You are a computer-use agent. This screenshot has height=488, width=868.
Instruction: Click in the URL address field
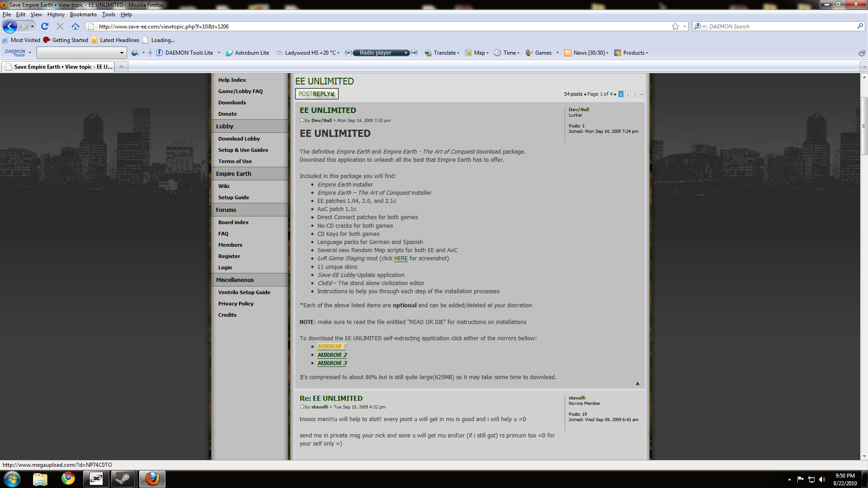(x=362, y=26)
